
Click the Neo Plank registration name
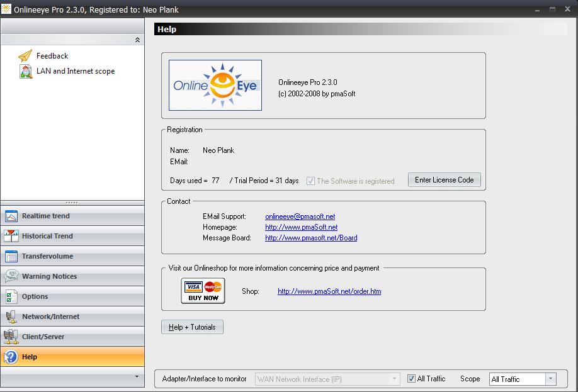click(x=218, y=150)
